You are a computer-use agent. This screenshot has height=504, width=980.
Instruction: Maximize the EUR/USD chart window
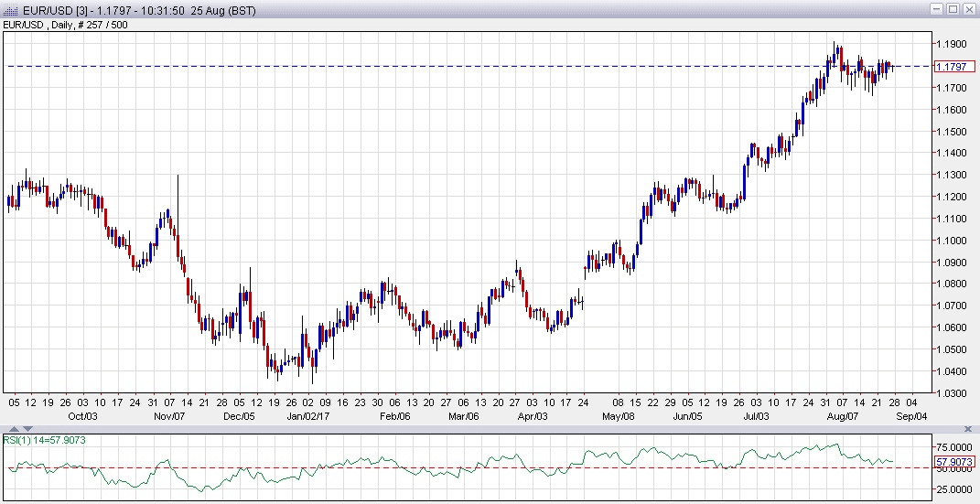[952, 9]
